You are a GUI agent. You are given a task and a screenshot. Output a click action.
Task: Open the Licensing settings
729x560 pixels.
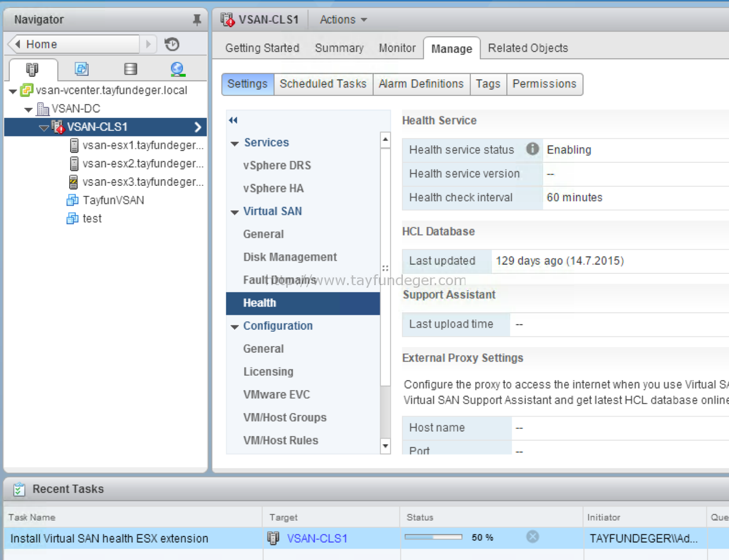point(268,372)
